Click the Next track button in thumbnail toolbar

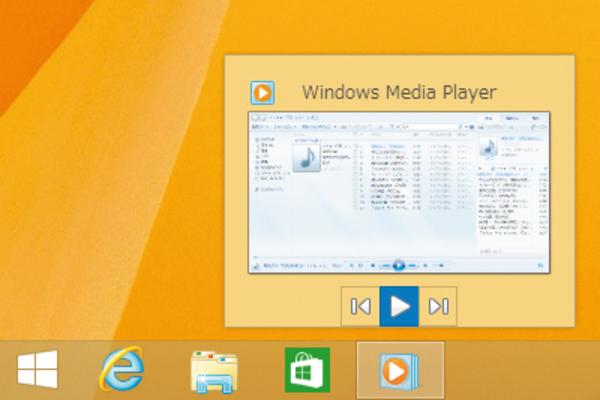tap(438, 306)
